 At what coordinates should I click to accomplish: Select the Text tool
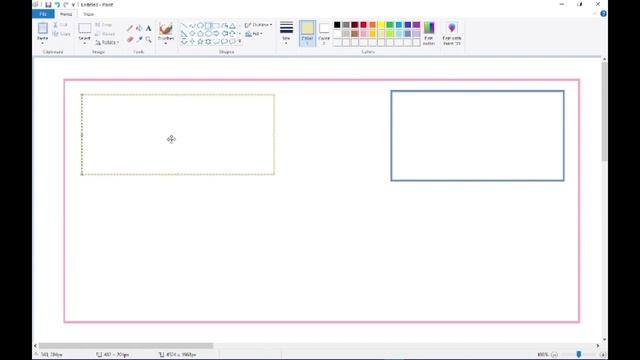(149, 28)
